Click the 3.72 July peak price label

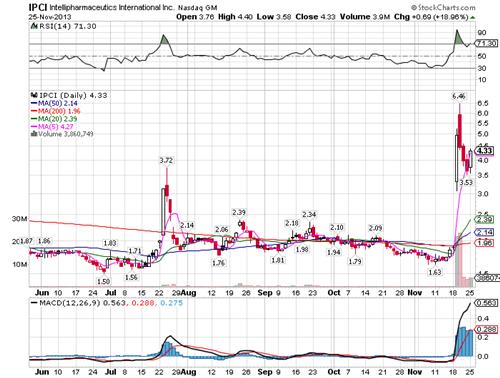coord(166,161)
